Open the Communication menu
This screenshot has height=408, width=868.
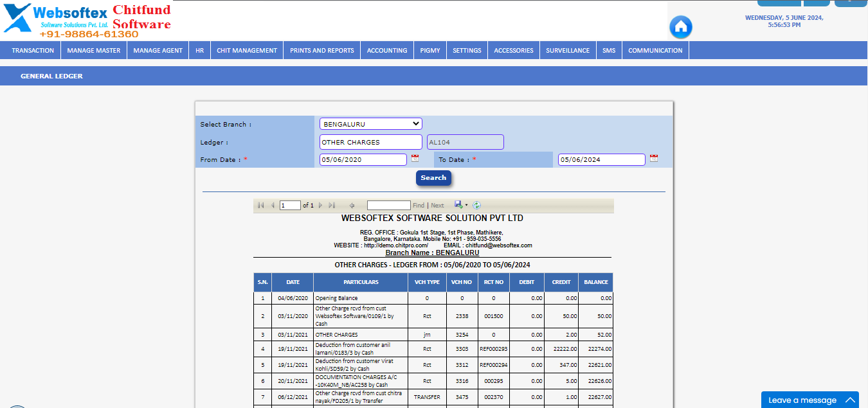pyautogui.click(x=655, y=50)
